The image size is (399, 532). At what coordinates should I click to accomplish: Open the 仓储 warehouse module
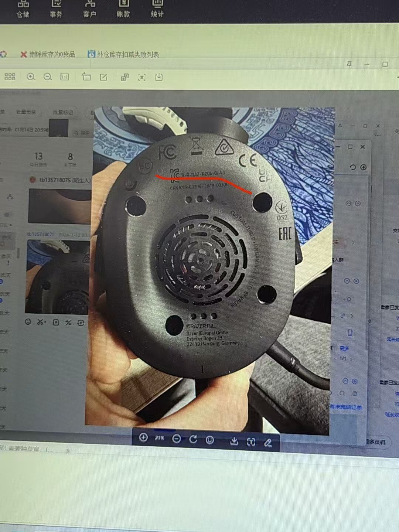click(x=23, y=9)
